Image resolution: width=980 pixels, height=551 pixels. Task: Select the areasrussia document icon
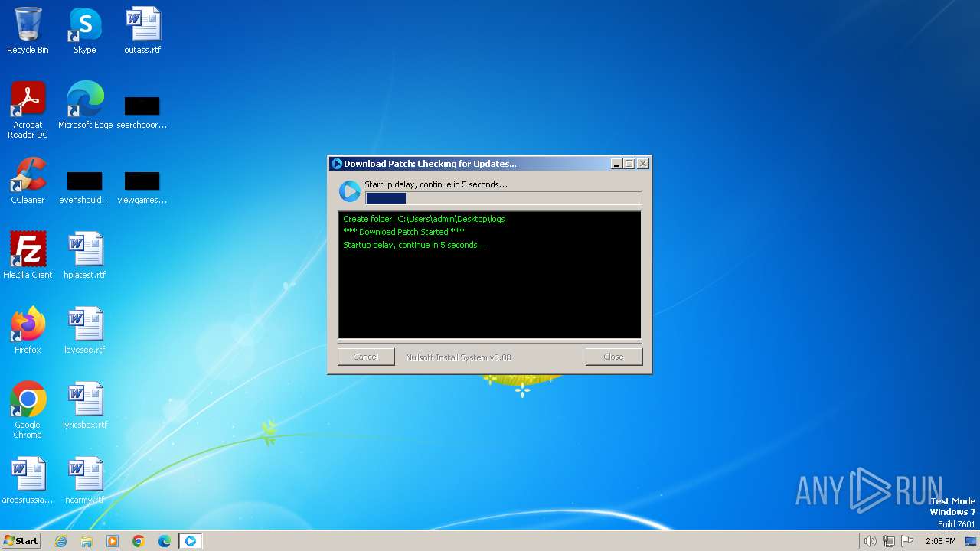(28, 480)
